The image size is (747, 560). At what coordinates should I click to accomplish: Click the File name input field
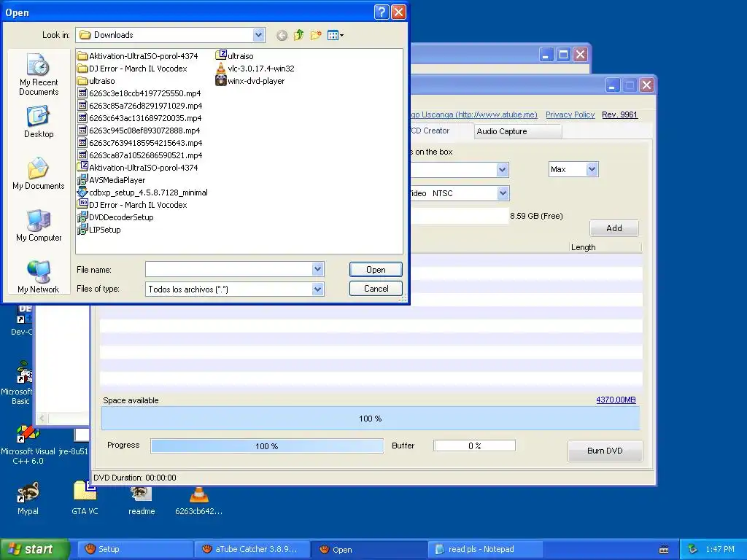click(x=228, y=270)
